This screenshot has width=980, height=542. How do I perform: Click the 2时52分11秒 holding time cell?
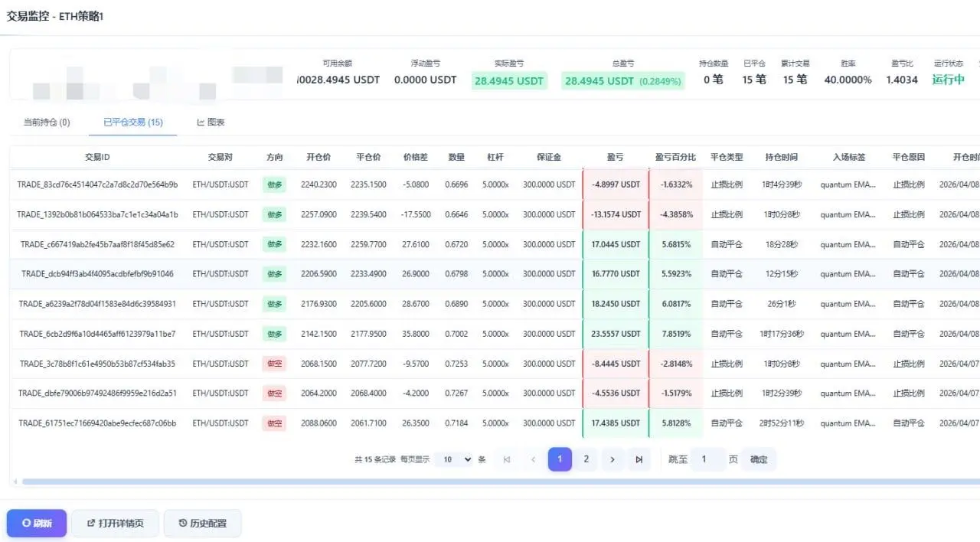coord(781,423)
